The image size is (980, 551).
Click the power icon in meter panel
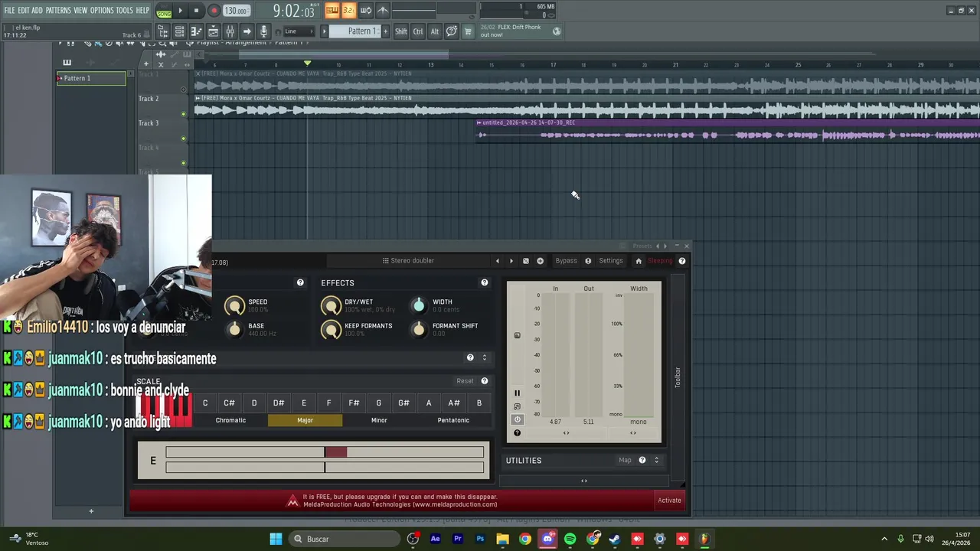[517, 419]
